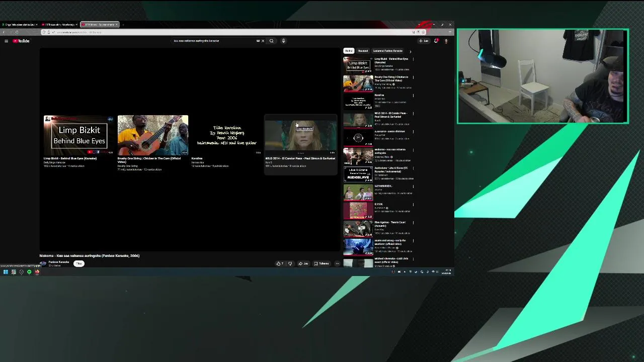Open options menu for sidebar Mokoma video
Screen dimensions: 644x362
[x=413, y=150]
